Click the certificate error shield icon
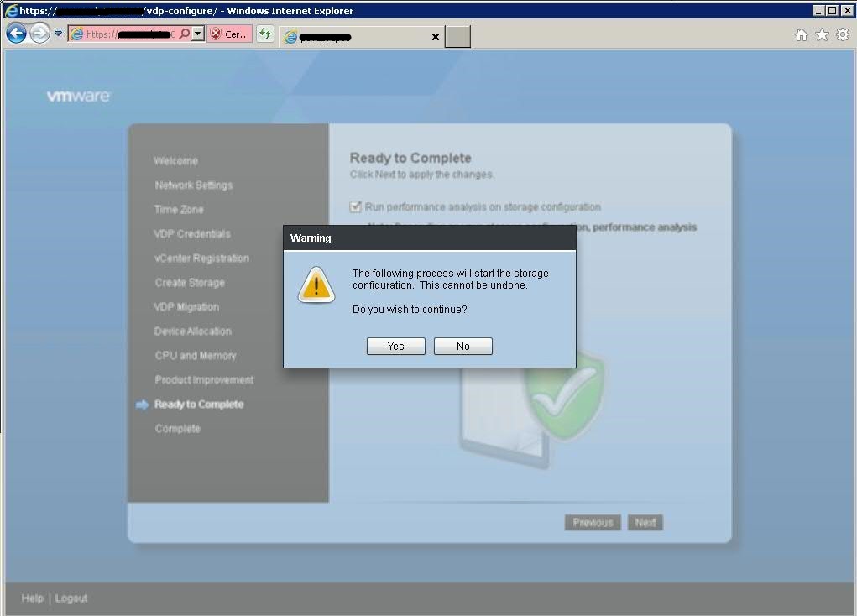 point(216,34)
